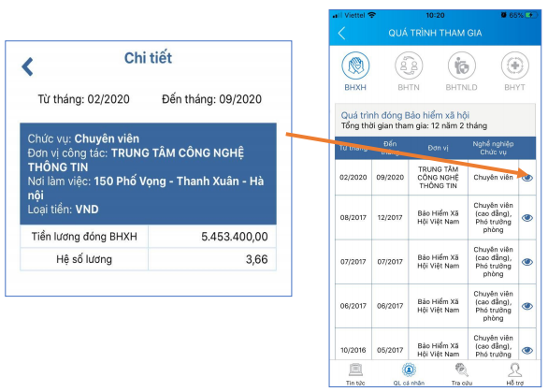Screen dimensions: 548x392
Task: Select the BHYT health insurance icon
Action: point(514,65)
